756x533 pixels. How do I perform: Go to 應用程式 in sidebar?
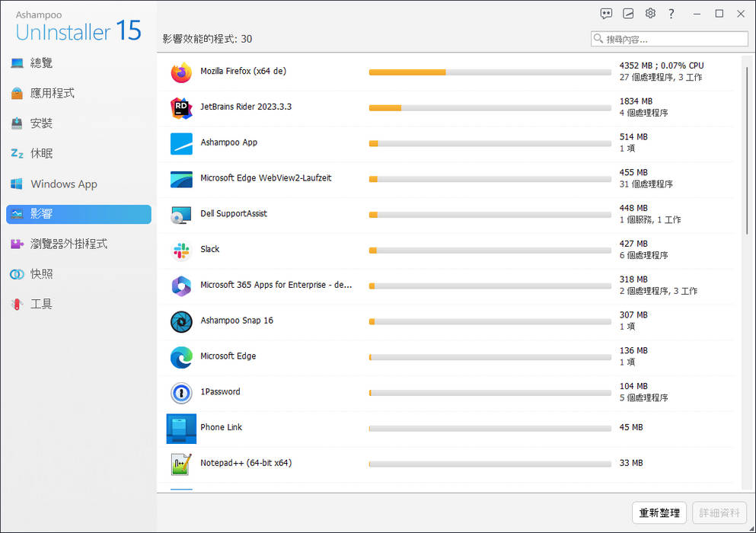tap(52, 94)
